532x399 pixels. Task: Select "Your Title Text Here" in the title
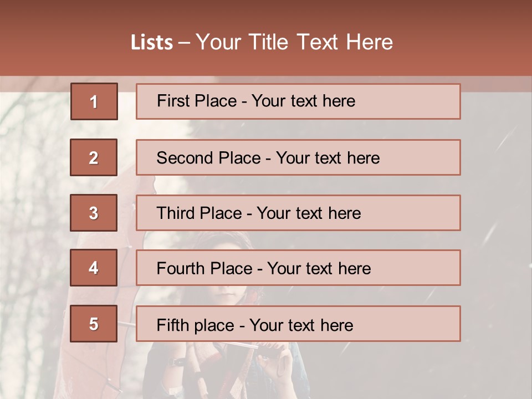(x=294, y=43)
